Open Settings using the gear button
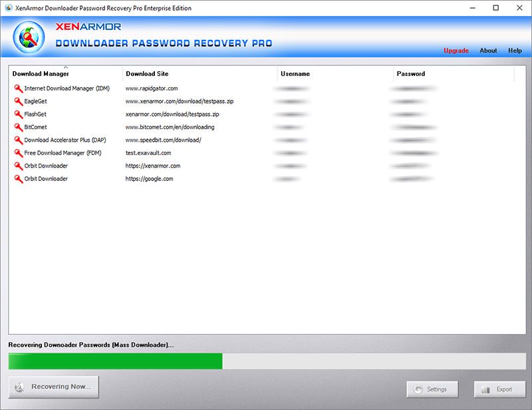 pyautogui.click(x=432, y=389)
